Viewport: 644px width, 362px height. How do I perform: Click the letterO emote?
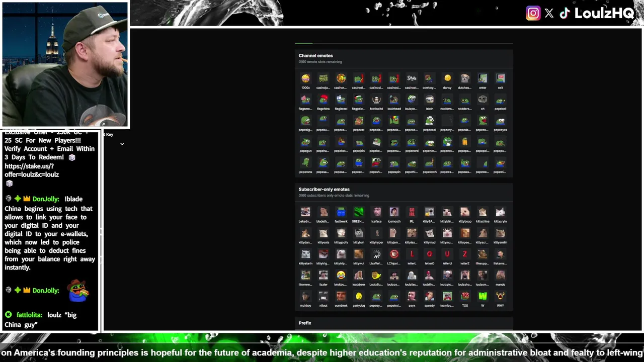point(429,254)
